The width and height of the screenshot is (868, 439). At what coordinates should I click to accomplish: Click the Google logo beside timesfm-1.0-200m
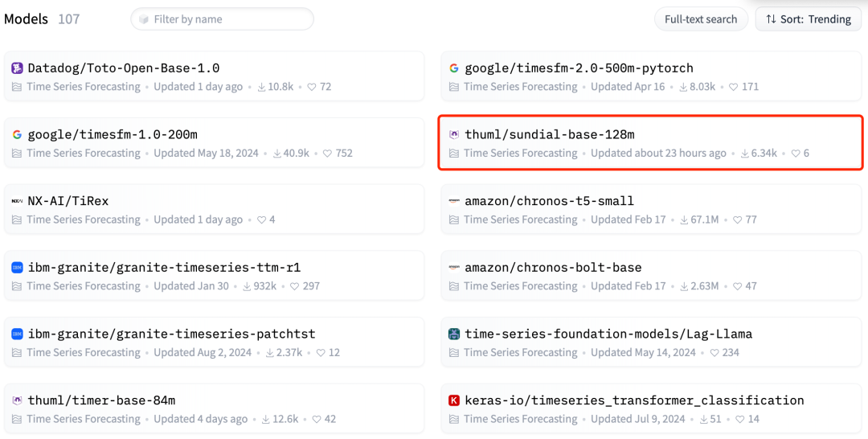(x=17, y=135)
